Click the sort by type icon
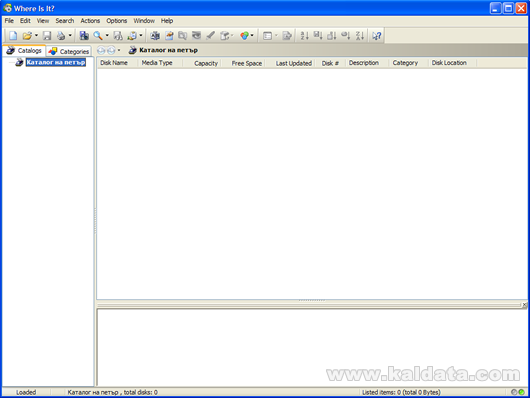 pos(318,36)
